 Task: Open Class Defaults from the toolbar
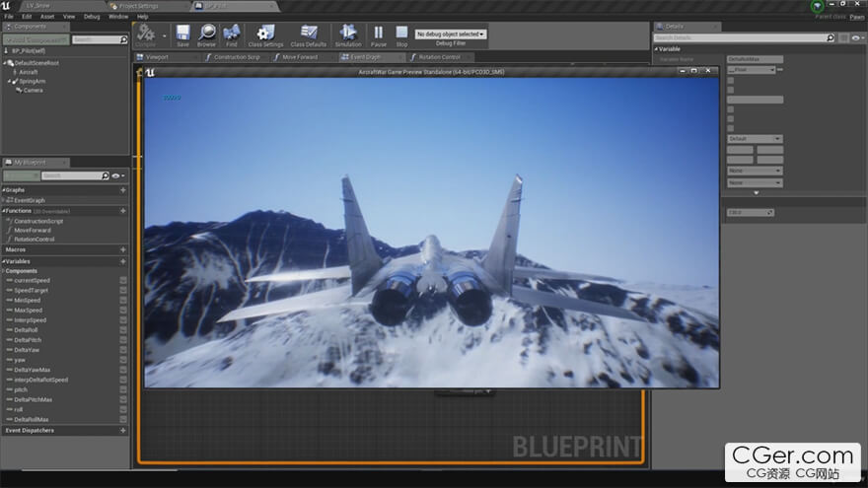[x=309, y=35]
